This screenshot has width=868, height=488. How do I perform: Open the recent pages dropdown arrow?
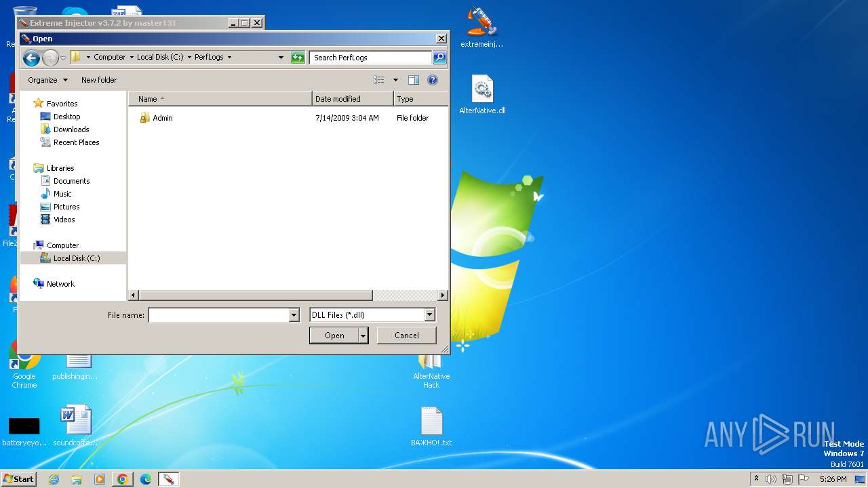pos(63,58)
